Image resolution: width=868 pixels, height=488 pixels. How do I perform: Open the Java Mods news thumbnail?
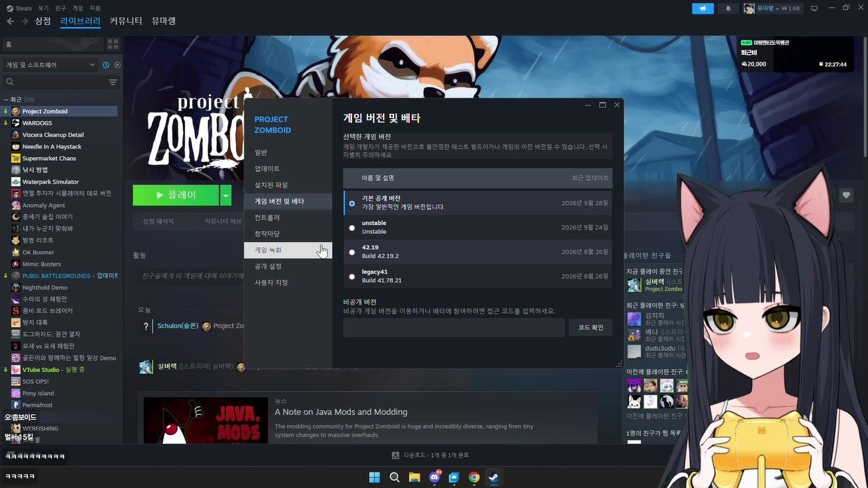coord(205,421)
